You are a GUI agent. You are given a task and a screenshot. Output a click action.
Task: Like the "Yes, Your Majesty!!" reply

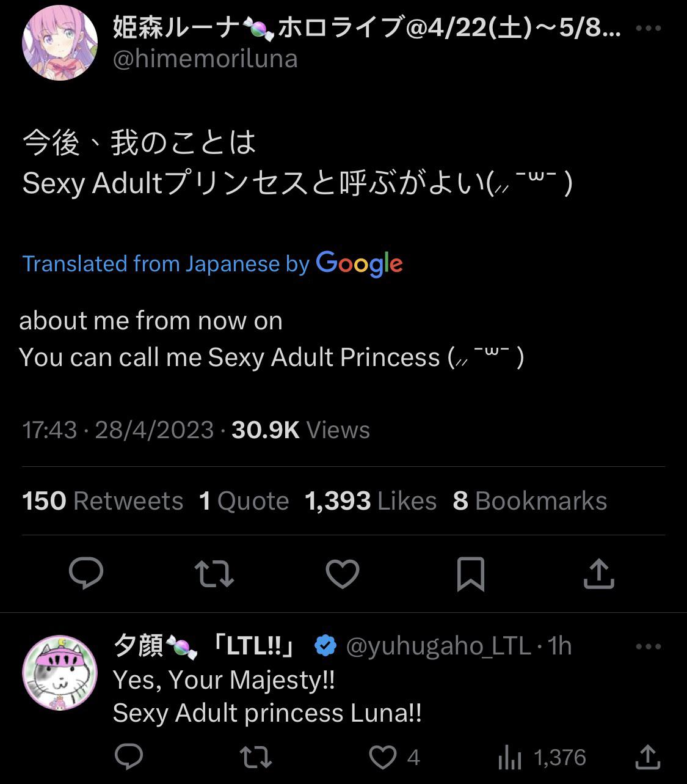[383, 758]
